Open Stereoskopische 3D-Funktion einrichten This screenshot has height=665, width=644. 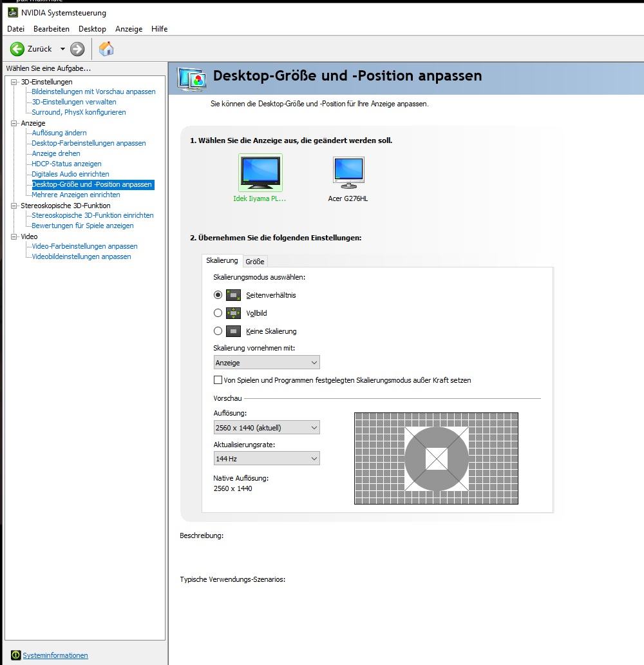93,215
